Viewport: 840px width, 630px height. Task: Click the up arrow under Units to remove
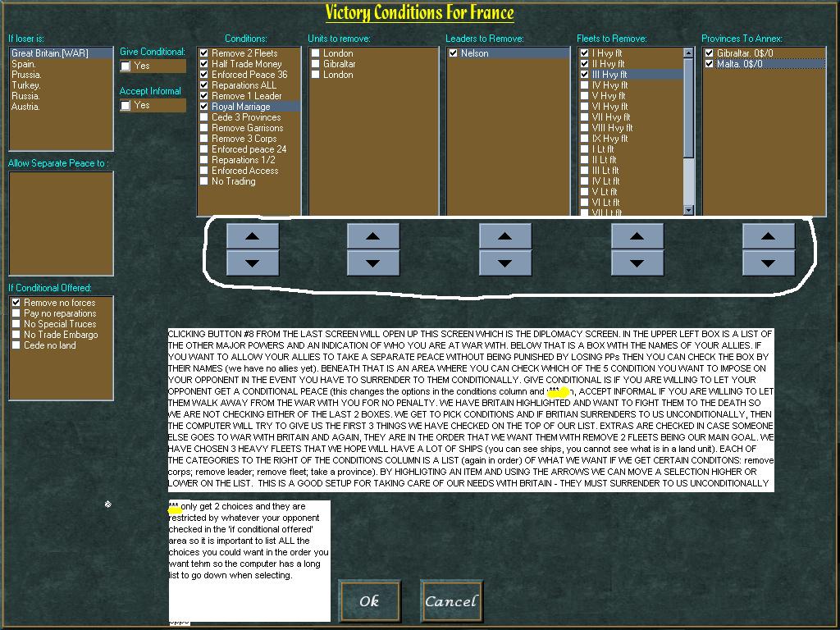(373, 236)
